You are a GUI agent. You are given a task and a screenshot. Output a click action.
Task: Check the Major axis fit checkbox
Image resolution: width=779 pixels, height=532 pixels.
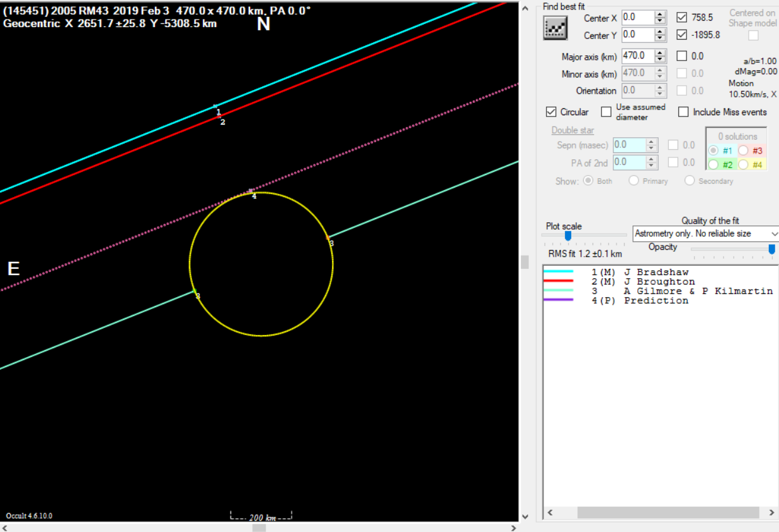click(681, 56)
